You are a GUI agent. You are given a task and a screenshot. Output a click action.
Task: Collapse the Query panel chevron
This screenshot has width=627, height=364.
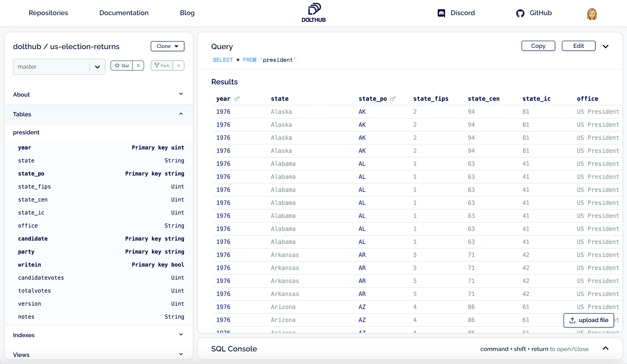click(605, 47)
